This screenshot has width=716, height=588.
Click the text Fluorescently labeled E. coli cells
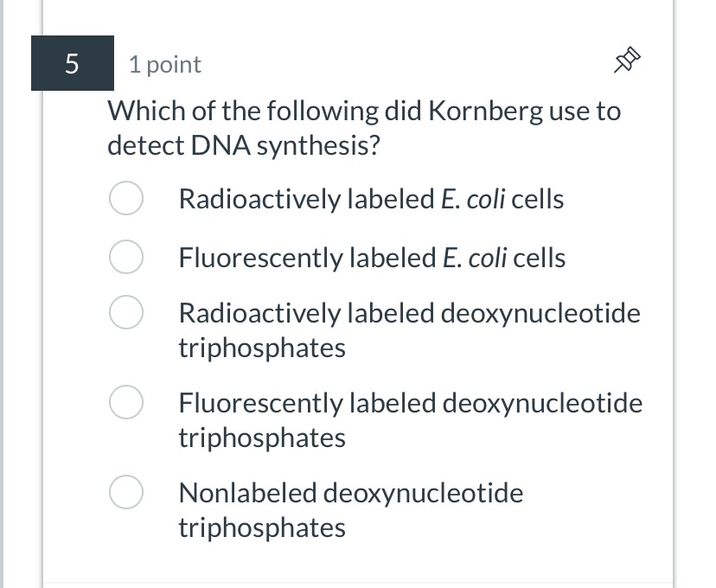[372, 257]
